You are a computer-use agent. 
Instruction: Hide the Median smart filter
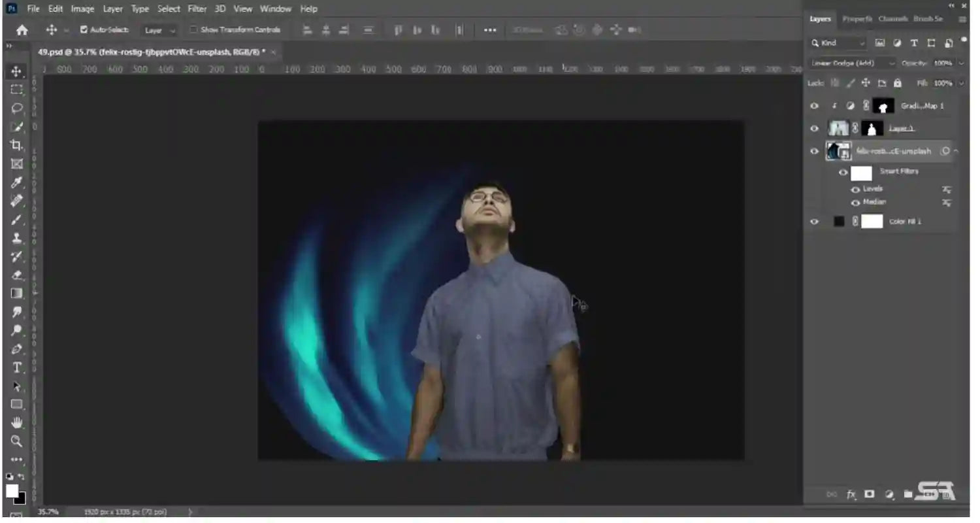click(x=855, y=203)
